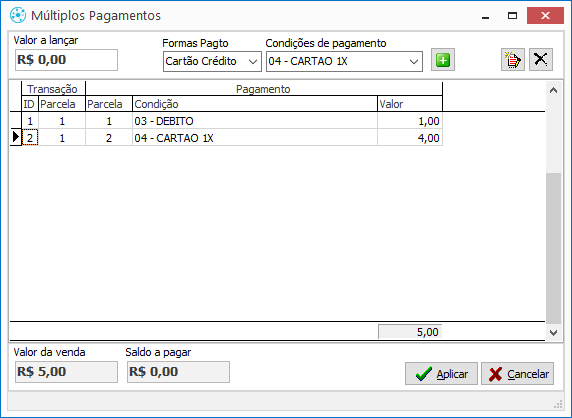The image size is (572, 418).
Task: Select the 04 - CARTAO 1X row condition cell
Action: pyautogui.click(x=255, y=138)
